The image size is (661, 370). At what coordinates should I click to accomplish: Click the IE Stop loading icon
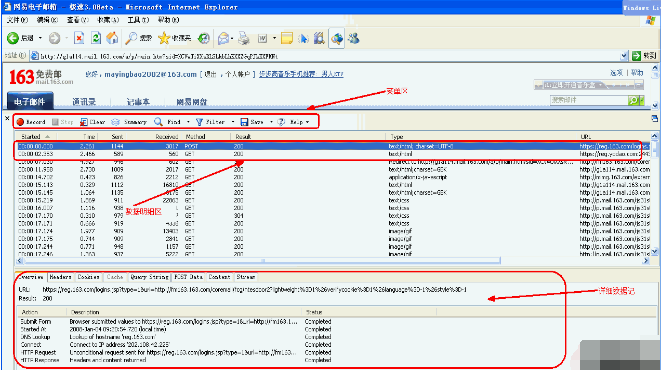(79, 38)
